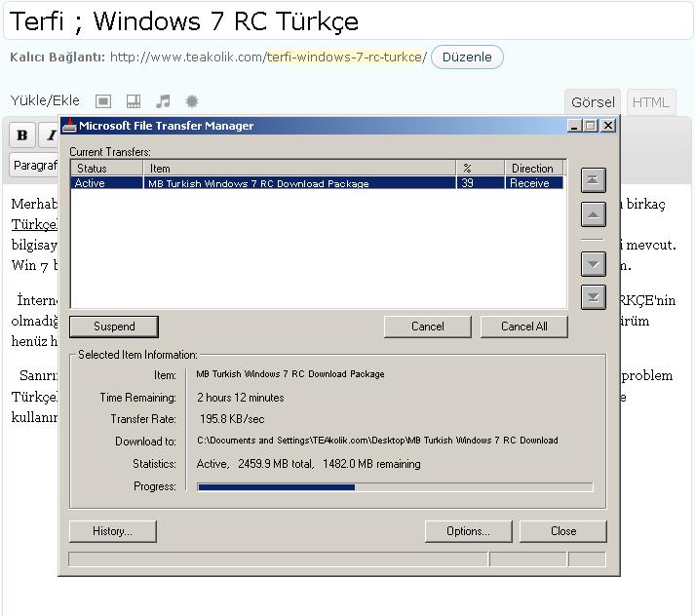Toggle Italic in the post editor toolbar
This screenshot has height=616, width=695.
coord(50,135)
